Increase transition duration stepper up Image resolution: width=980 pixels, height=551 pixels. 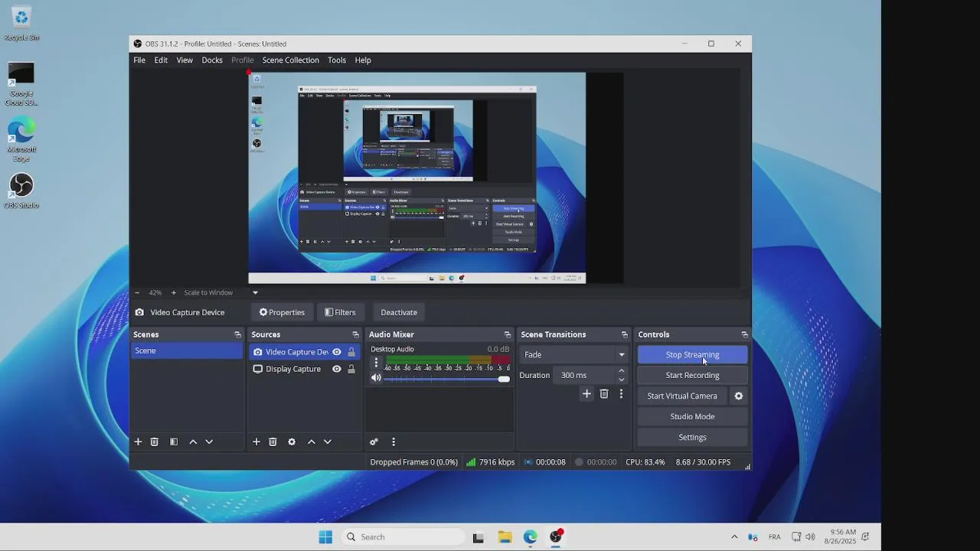pyautogui.click(x=621, y=370)
